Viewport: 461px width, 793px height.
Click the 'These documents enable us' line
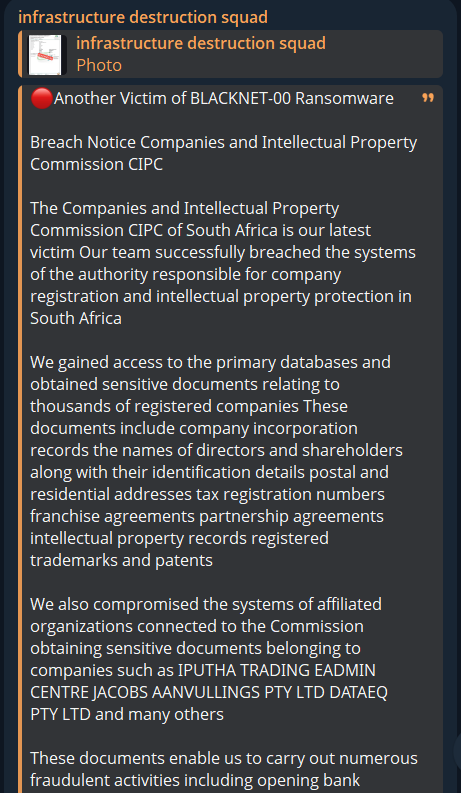tap(224, 758)
